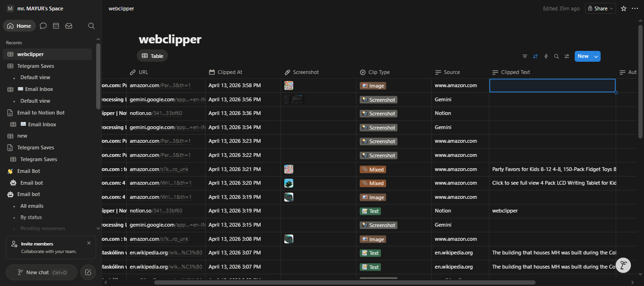Click 'Party Favors for Kids' clipped text cell
This screenshot has height=286, width=644.
[x=553, y=169]
